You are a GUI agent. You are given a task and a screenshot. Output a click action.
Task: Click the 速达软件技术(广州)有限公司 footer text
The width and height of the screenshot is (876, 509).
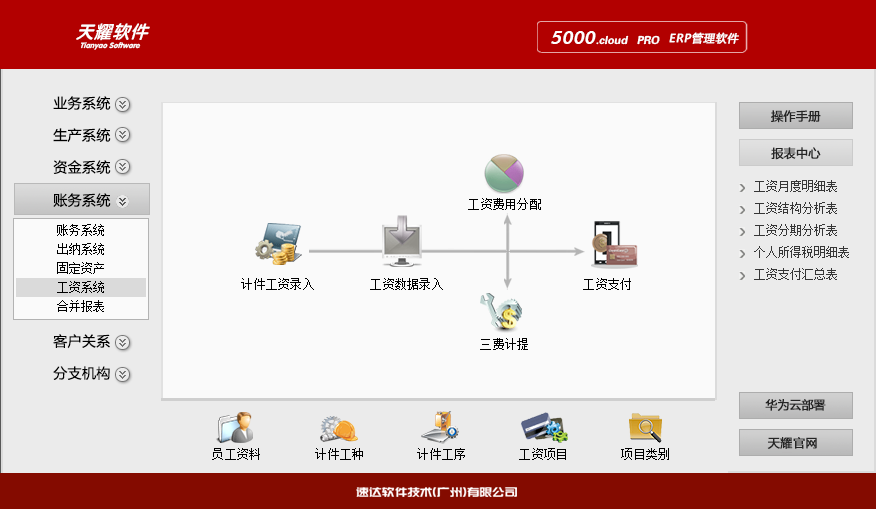[x=437, y=492]
